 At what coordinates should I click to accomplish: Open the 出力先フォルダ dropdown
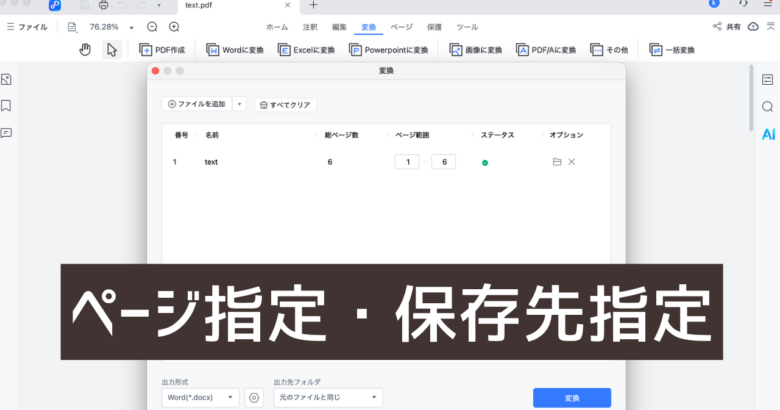(328, 398)
